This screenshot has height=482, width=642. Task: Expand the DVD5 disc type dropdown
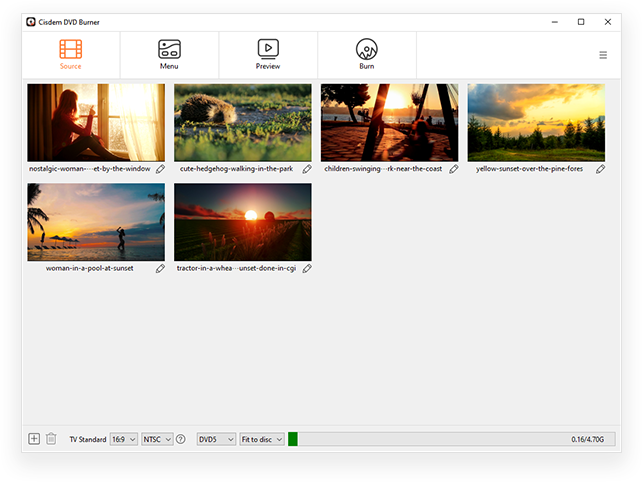tap(216, 439)
